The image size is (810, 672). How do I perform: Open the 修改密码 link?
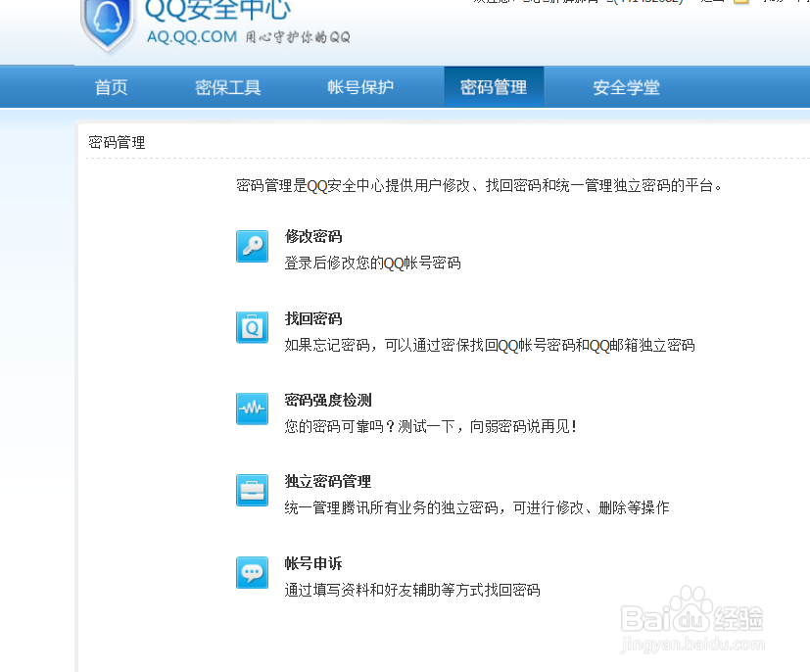point(312,236)
